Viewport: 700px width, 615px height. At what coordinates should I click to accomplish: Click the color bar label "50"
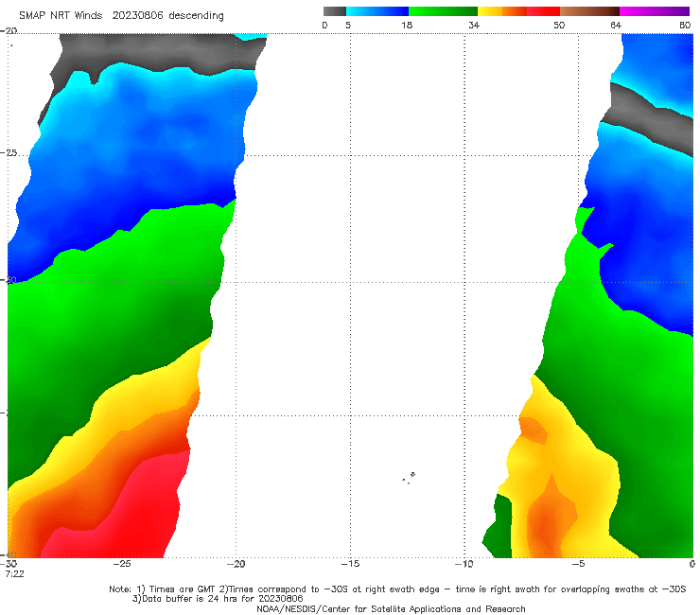[x=559, y=25]
